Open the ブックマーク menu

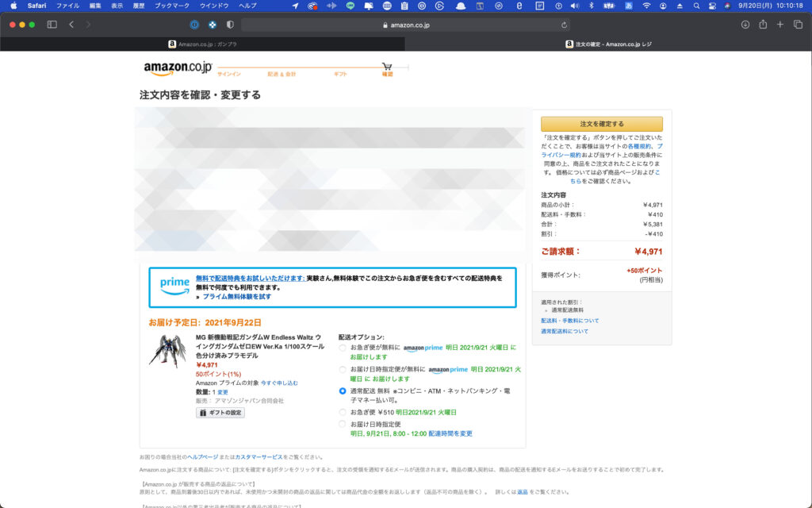(x=172, y=6)
